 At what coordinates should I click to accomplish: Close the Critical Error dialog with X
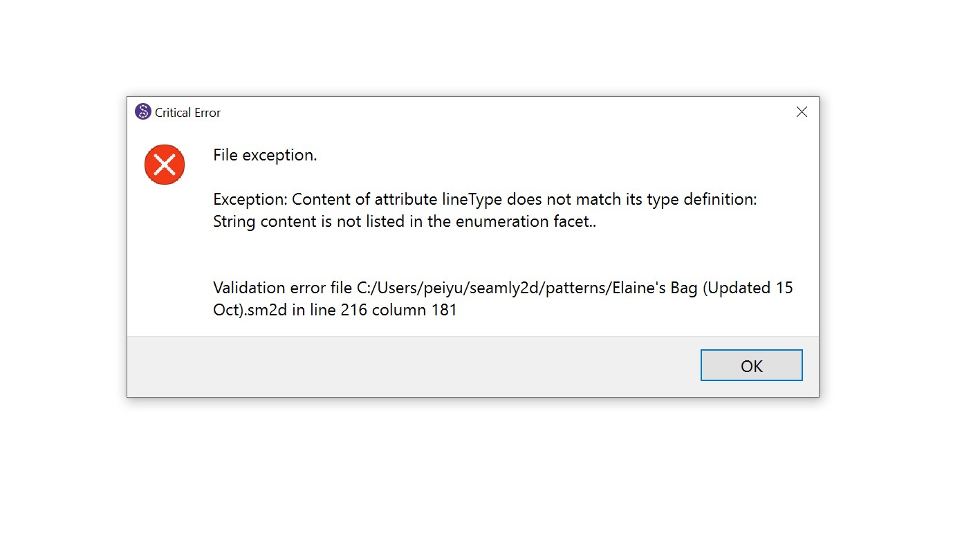(x=802, y=112)
